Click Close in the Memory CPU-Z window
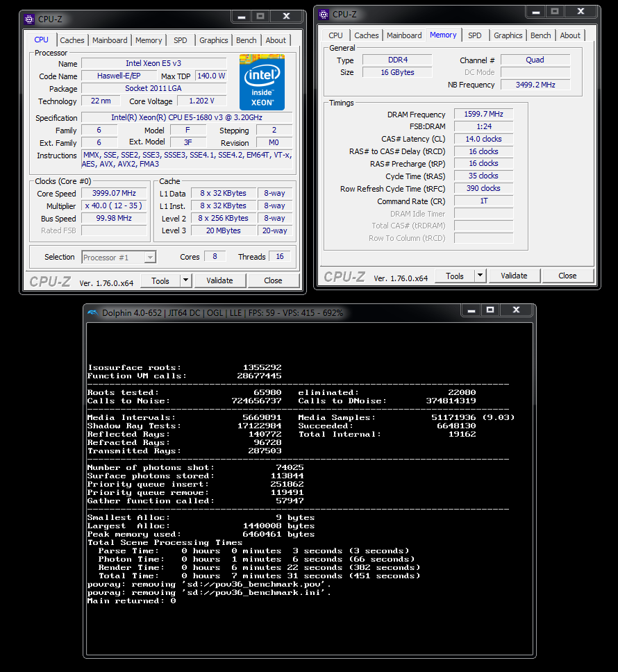 [x=567, y=276]
